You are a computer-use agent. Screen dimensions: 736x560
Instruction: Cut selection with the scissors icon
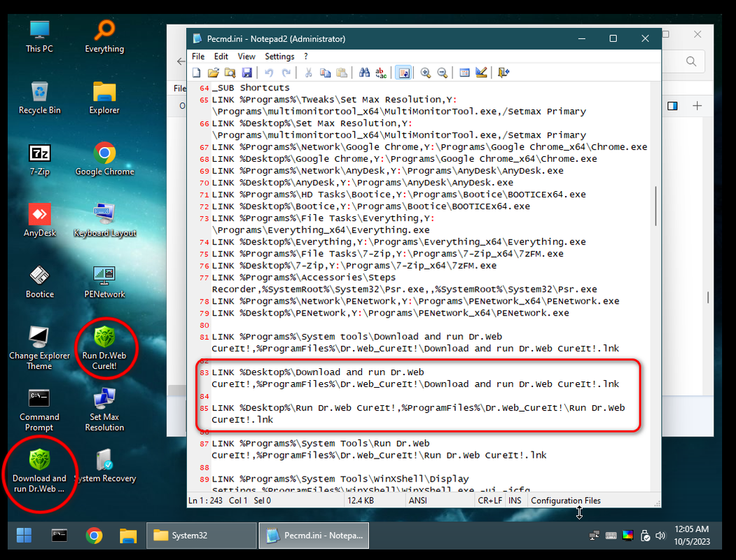308,73
